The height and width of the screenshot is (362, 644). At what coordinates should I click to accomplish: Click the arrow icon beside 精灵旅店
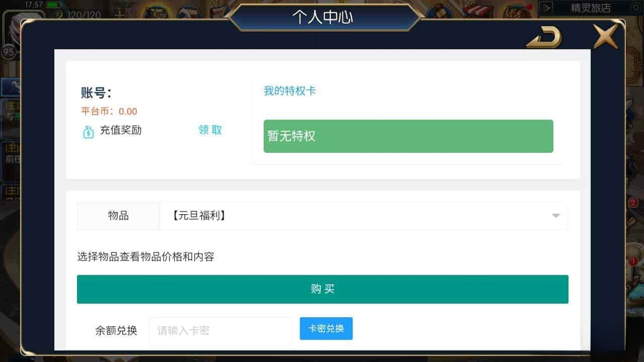(x=546, y=8)
